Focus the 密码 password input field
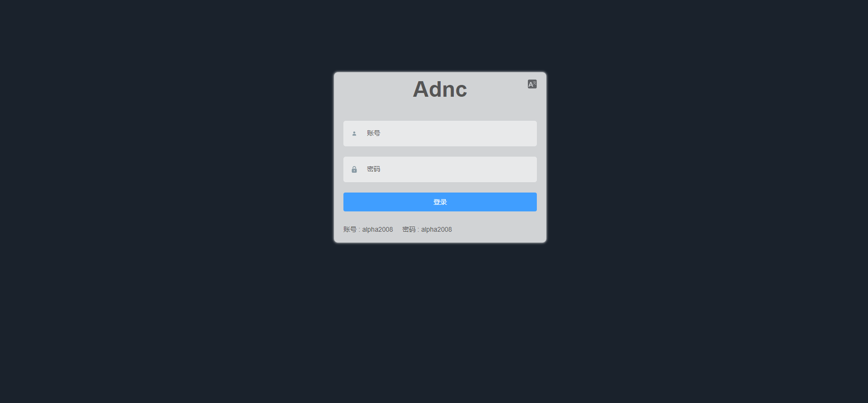868x403 pixels. tap(440, 169)
